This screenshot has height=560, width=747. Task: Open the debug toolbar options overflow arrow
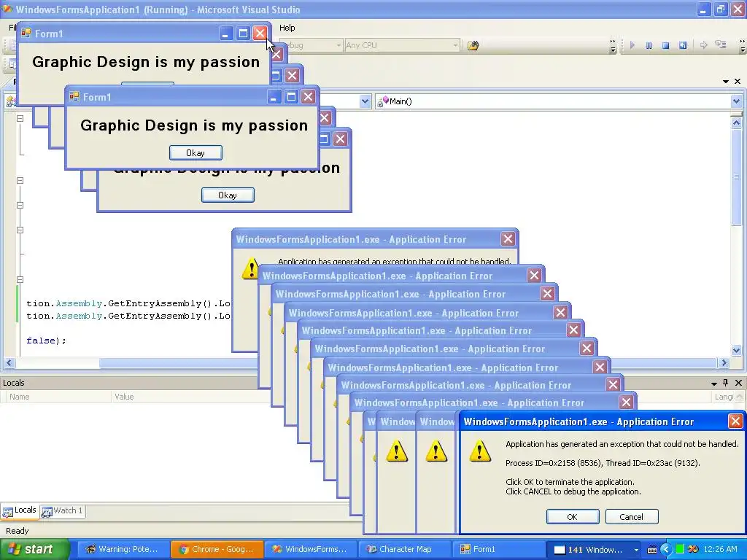742,46
